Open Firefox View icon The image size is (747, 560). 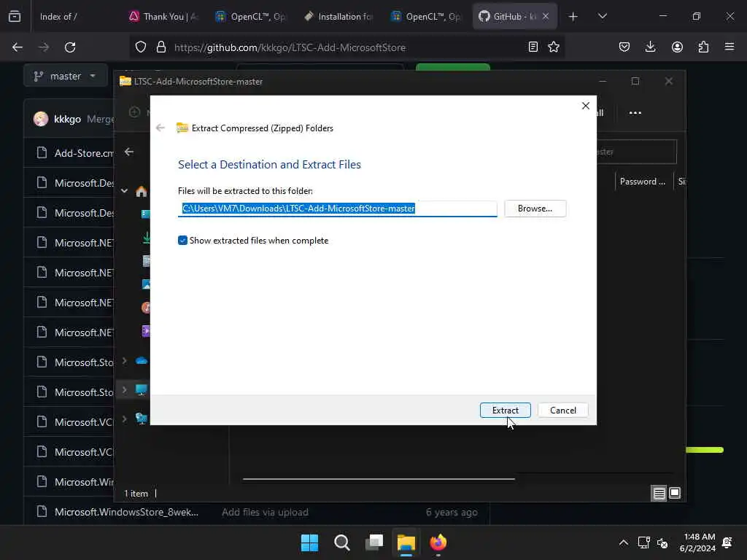click(x=15, y=17)
